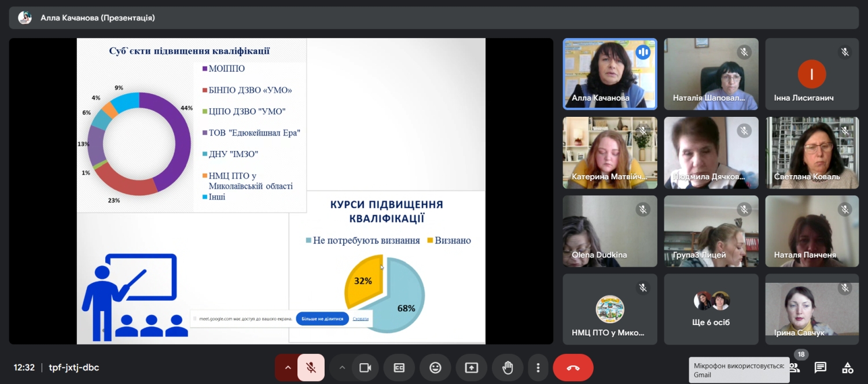The image size is (868, 384).
Task: Click the Светлана Коваль name label
Action: tap(807, 176)
